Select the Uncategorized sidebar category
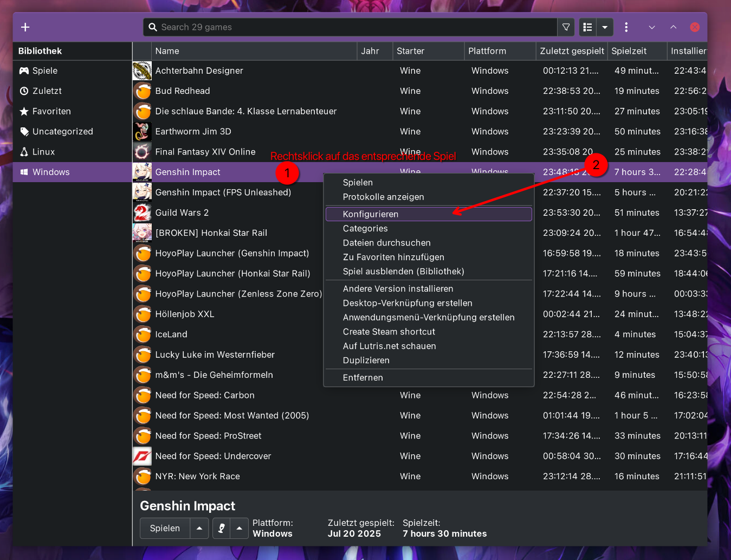The width and height of the screenshot is (731, 560). click(73, 132)
